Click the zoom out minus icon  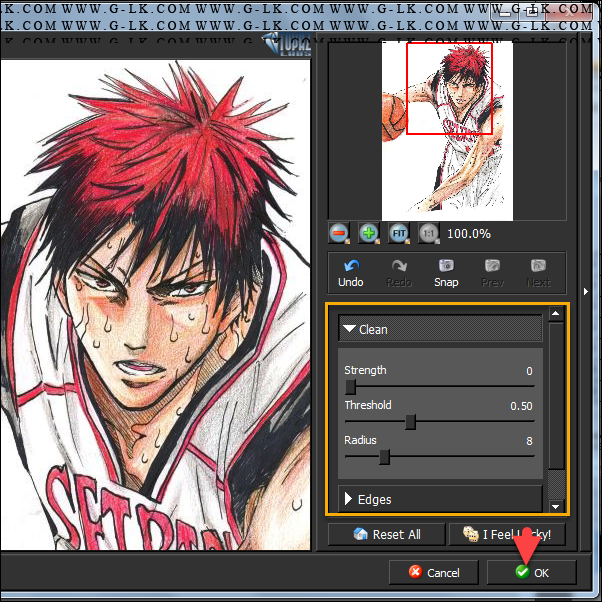coord(339,233)
